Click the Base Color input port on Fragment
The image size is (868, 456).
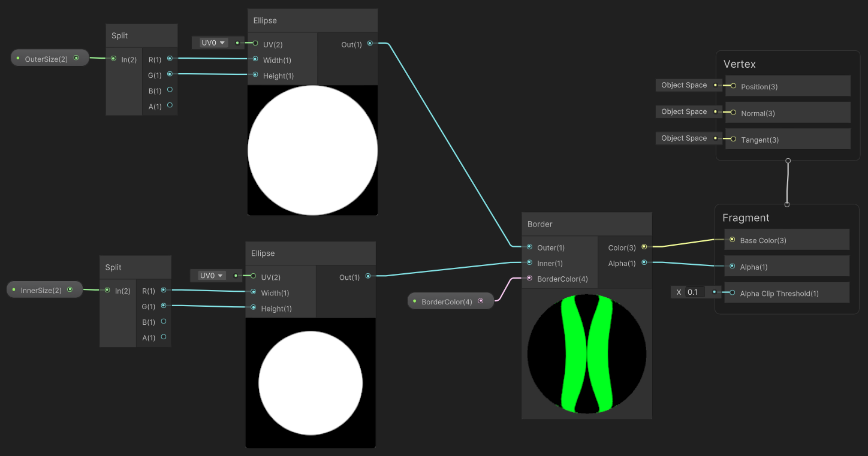732,239
